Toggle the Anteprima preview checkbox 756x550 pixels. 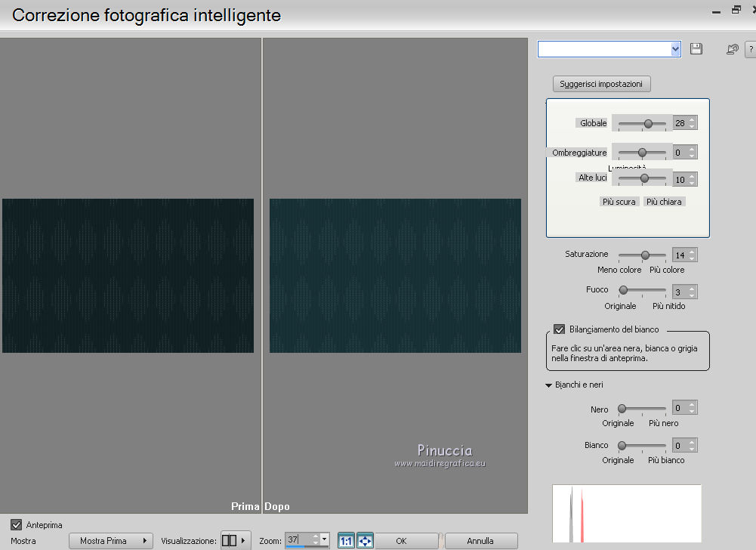[x=17, y=524]
